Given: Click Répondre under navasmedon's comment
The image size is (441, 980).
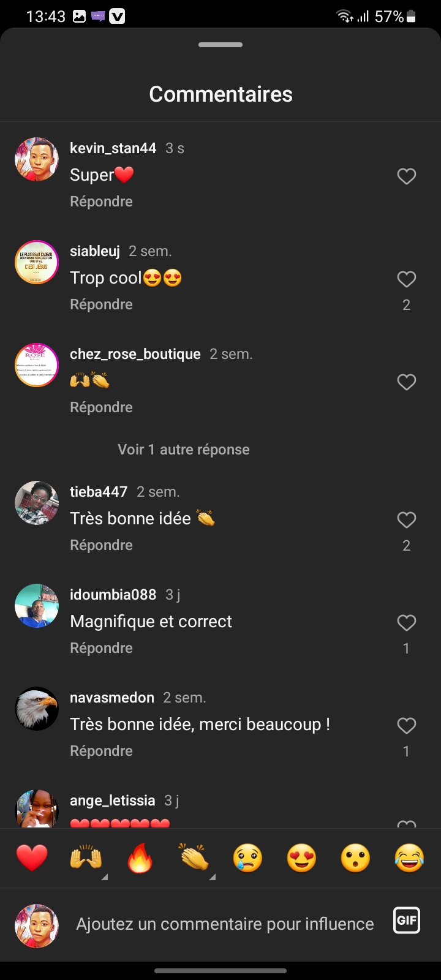Looking at the screenshot, I should point(102,751).
